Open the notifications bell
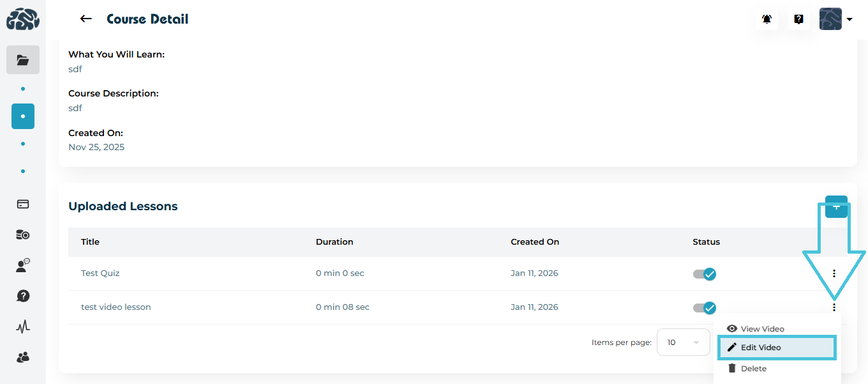Image resolution: width=868 pixels, height=384 pixels. pyautogui.click(x=767, y=19)
